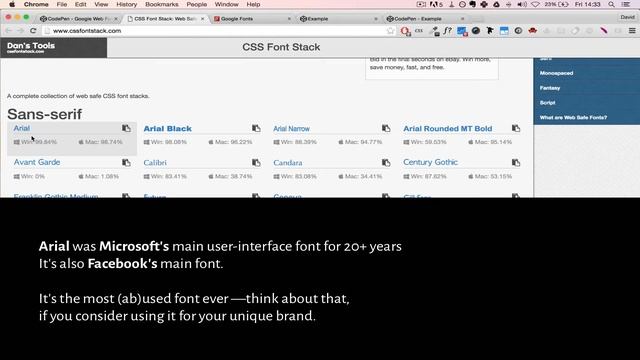Copy the Avant Garde font stack icon
The width and height of the screenshot is (640, 360).
click(x=126, y=162)
